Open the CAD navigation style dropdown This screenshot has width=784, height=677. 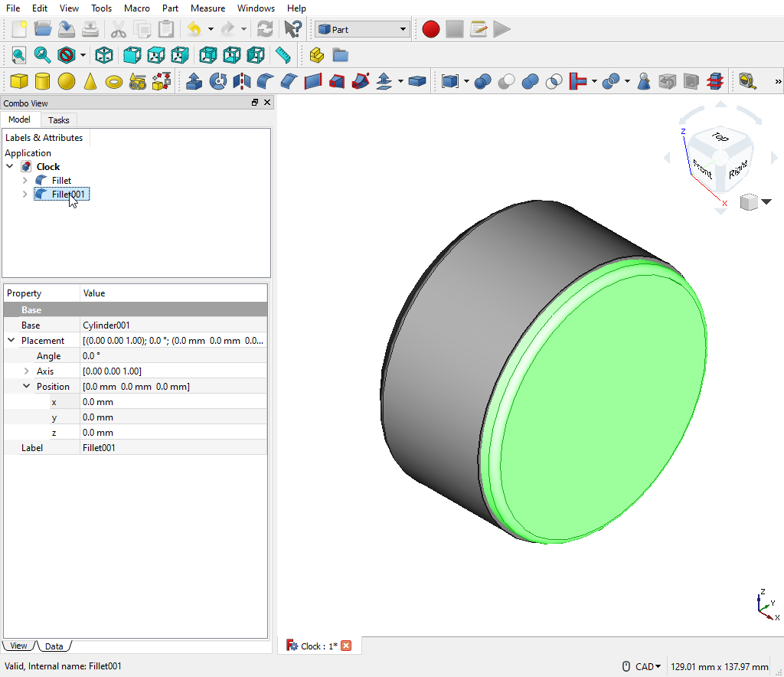(648, 666)
